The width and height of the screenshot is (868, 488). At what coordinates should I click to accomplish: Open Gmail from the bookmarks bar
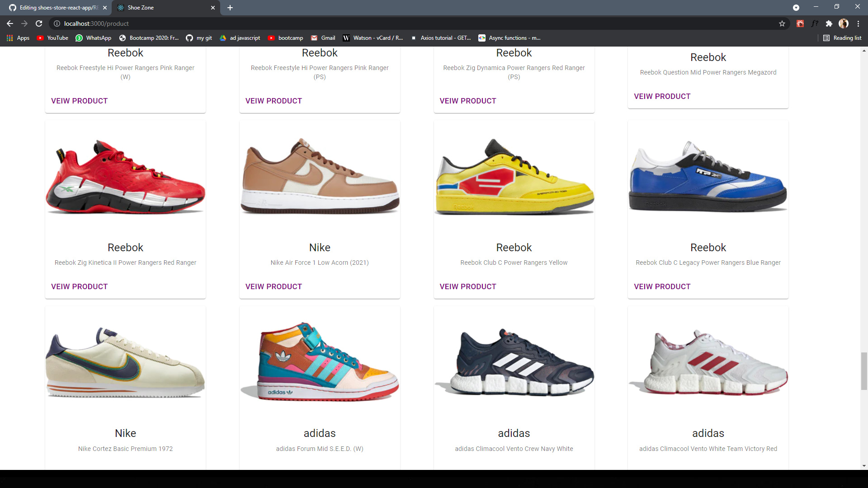point(323,38)
